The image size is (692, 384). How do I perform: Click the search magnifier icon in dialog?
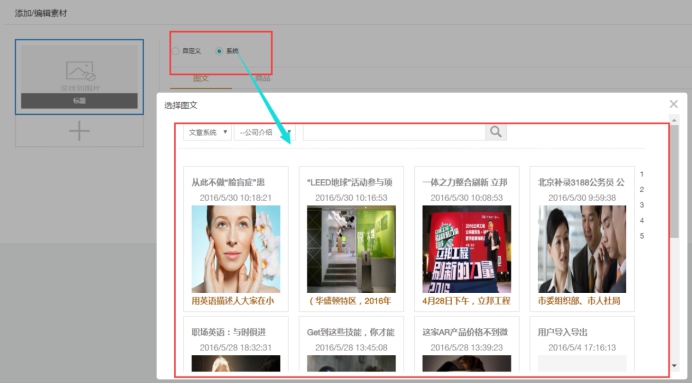pyautogui.click(x=496, y=132)
